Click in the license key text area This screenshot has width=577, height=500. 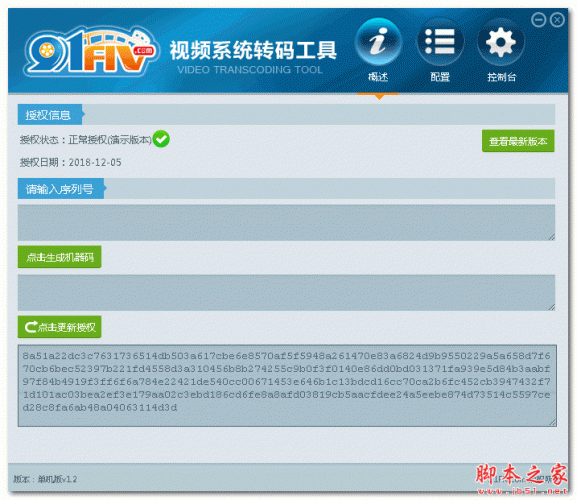coord(287,386)
